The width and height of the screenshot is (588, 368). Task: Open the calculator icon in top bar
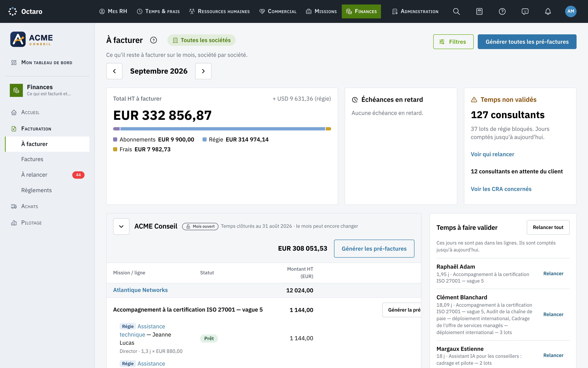pyautogui.click(x=479, y=11)
